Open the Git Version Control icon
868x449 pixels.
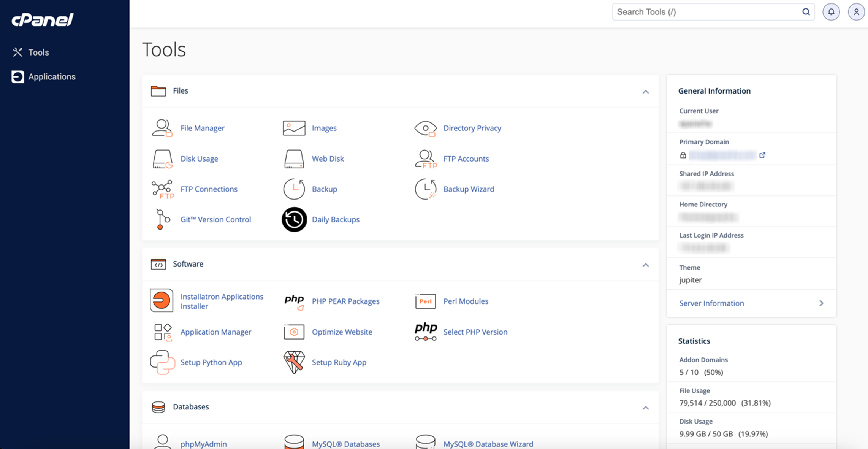pyautogui.click(x=162, y=219)
